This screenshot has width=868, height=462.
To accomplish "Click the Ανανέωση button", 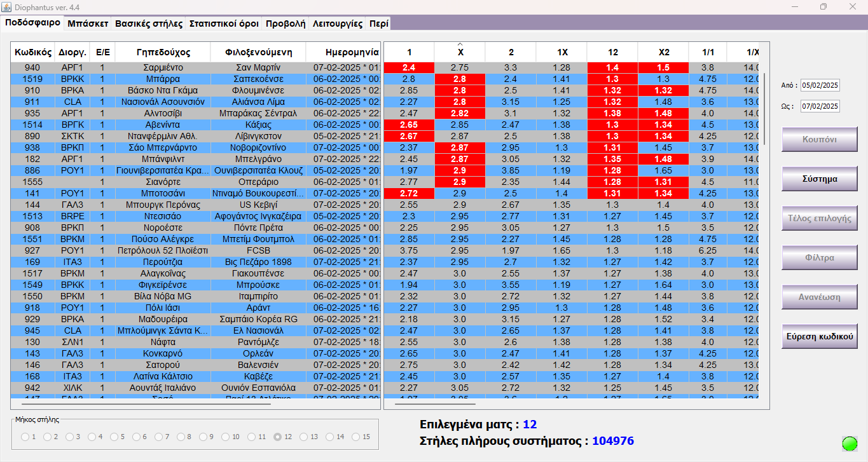I will pyautogui.click(x=820, y=297).
